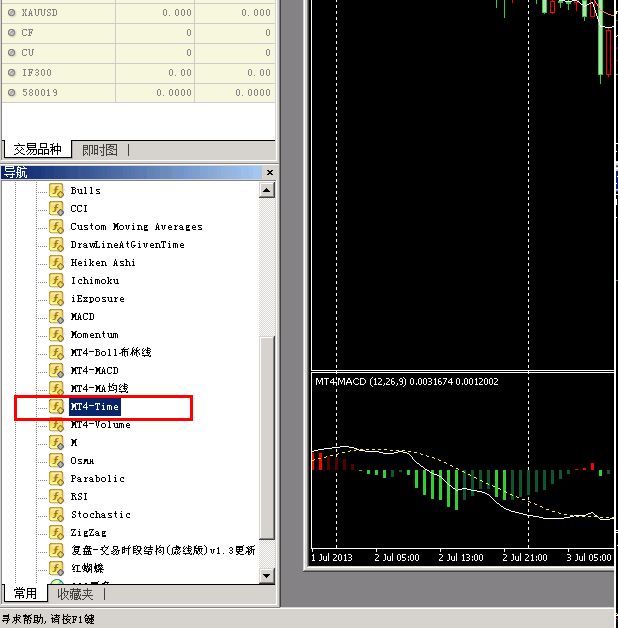Click the MACD indicator icon
The width and height of the screenshot is (618, 628).
coord(57,317)
